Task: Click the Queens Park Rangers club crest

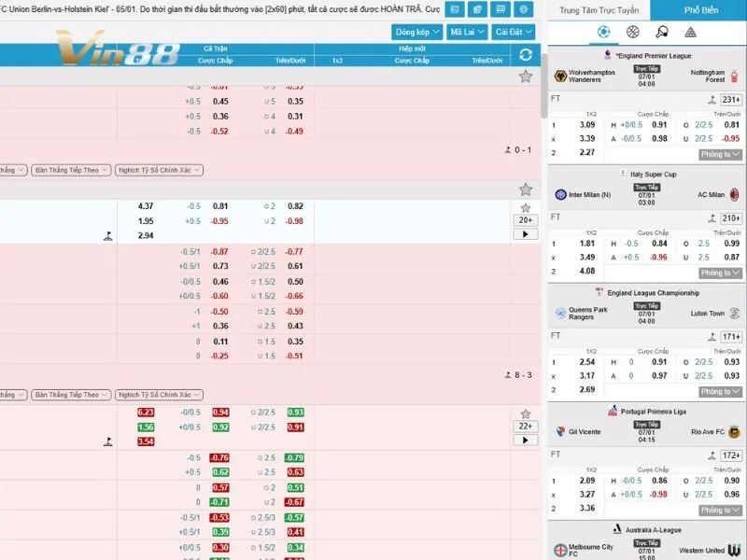Action: pos(561,314)
